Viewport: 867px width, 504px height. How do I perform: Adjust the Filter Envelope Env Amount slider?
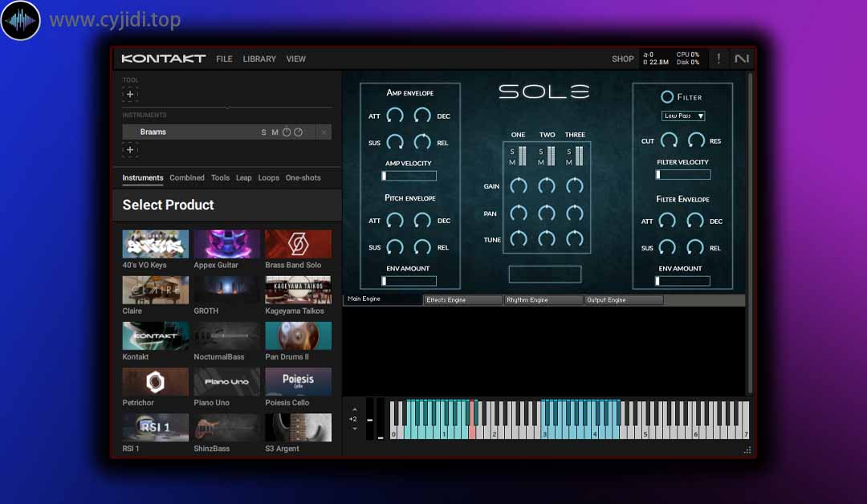click(683, 281)
